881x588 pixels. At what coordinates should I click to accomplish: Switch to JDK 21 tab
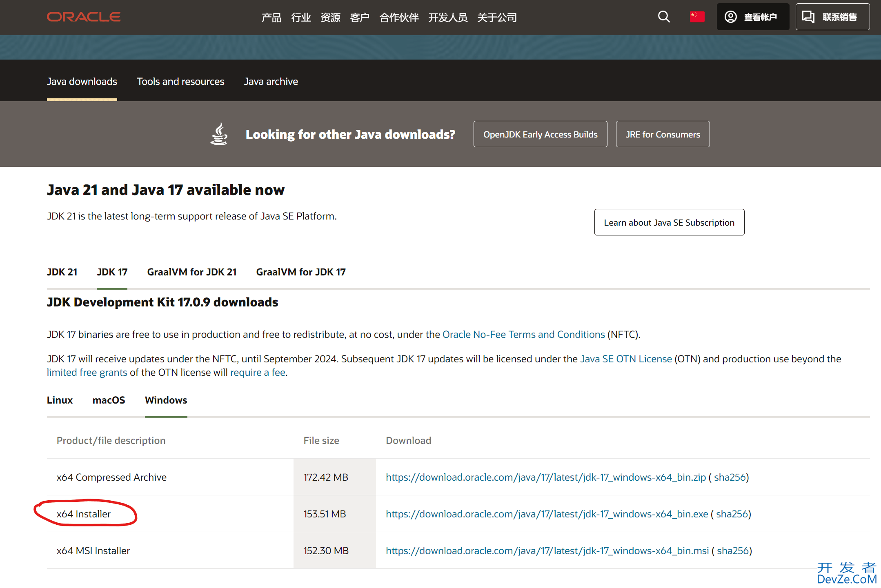pos(62,271)
